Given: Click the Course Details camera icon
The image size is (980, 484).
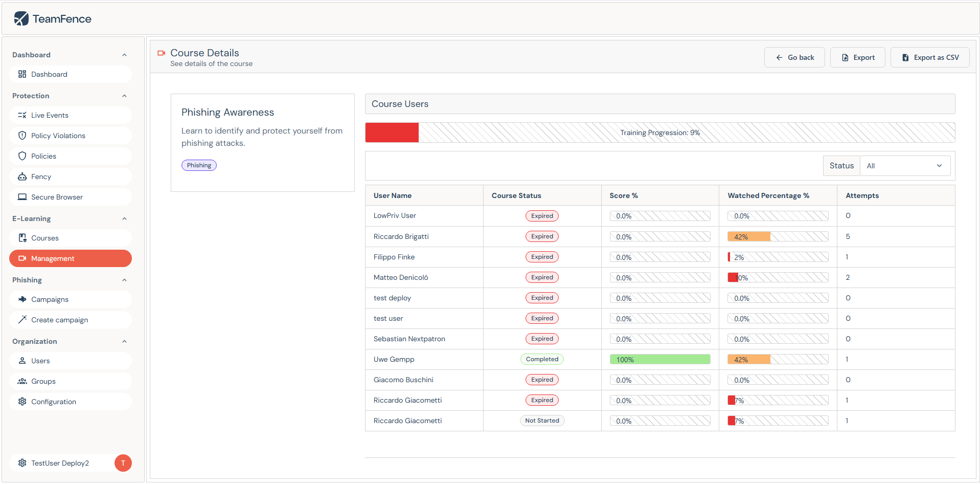Looking at the screenshot, I should [x=162, y=53].
